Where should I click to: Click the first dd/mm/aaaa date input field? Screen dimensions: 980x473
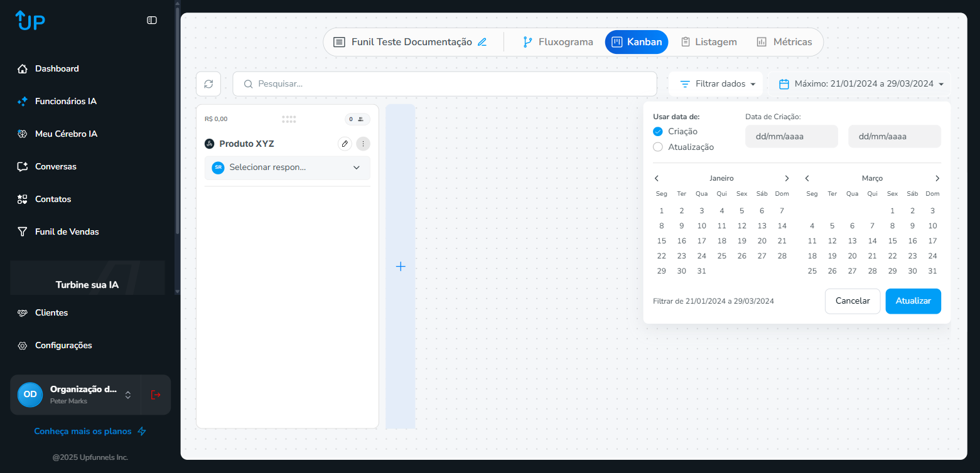point(791,136)
